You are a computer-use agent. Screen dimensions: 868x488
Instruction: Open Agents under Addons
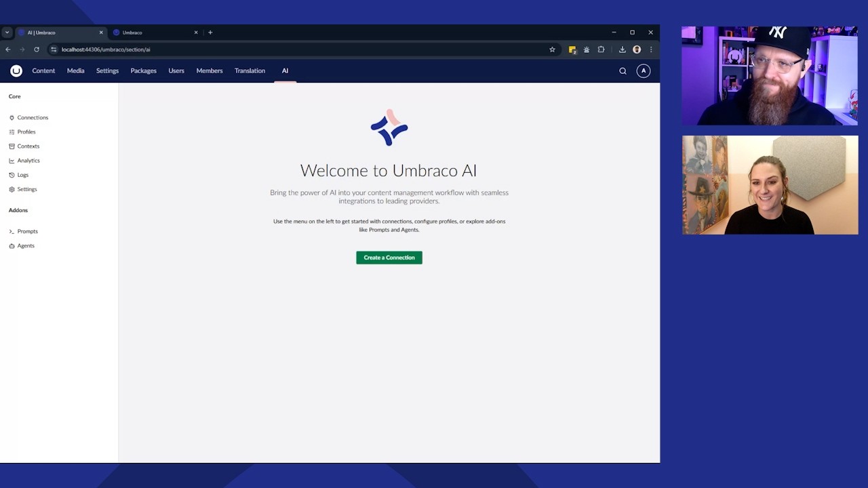pyautogui.click(x=26, y=246)
